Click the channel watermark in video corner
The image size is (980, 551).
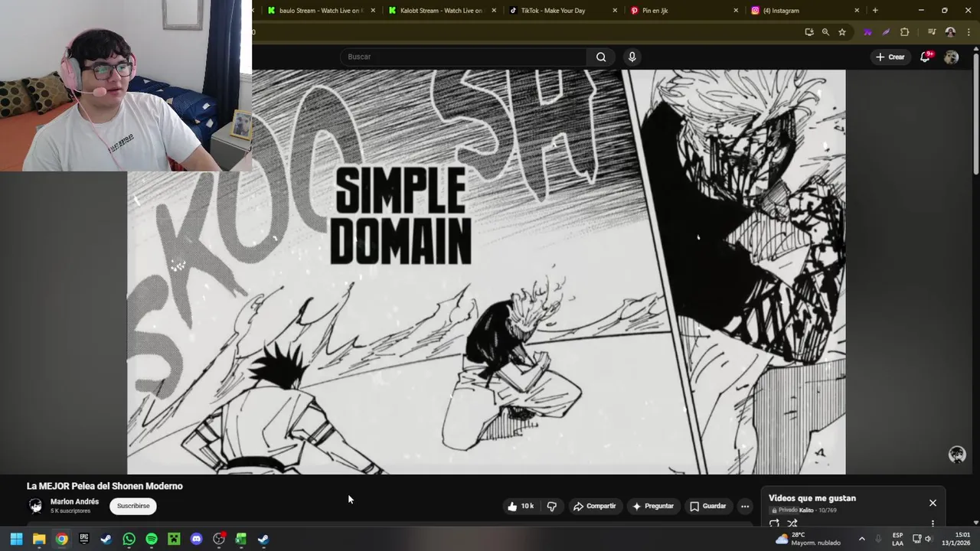[x=957, y=455]
